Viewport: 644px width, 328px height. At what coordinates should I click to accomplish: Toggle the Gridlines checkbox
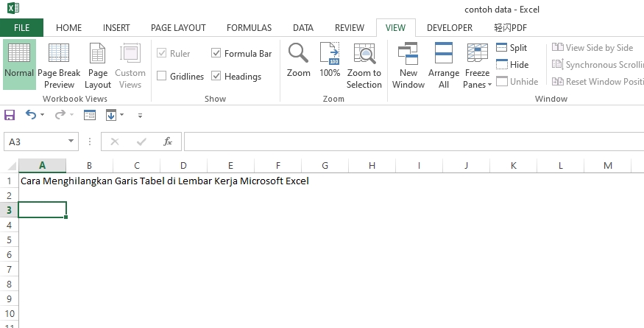click(161, 76)
